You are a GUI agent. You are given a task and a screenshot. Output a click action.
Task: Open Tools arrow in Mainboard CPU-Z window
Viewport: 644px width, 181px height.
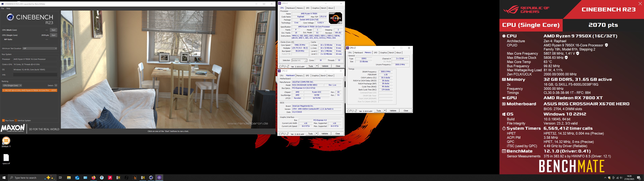(x=316, y=134)
